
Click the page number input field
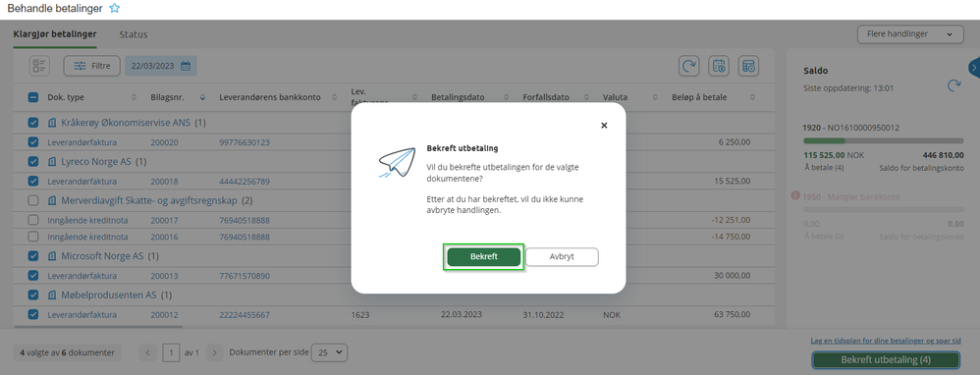tap(171, 352)
